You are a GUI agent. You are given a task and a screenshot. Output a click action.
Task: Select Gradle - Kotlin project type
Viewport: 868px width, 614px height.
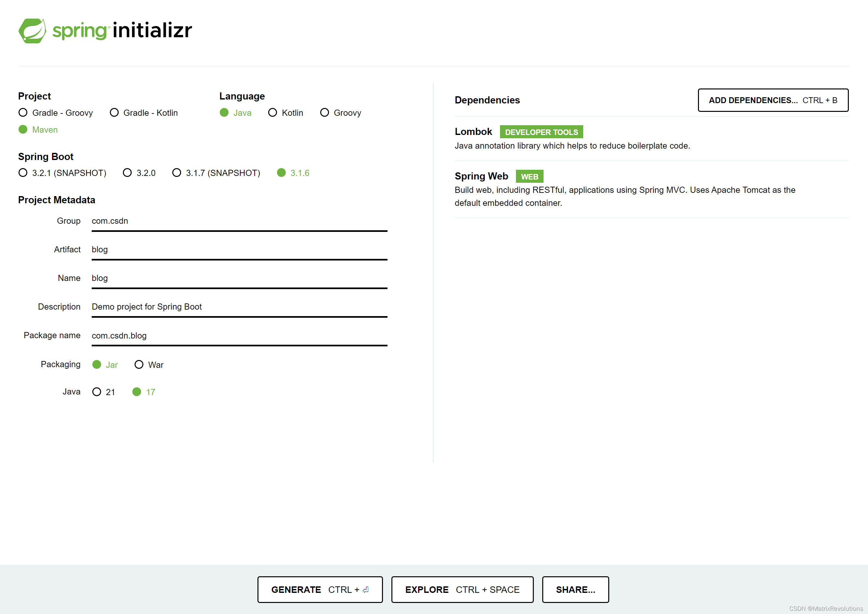tap(144, 113)
